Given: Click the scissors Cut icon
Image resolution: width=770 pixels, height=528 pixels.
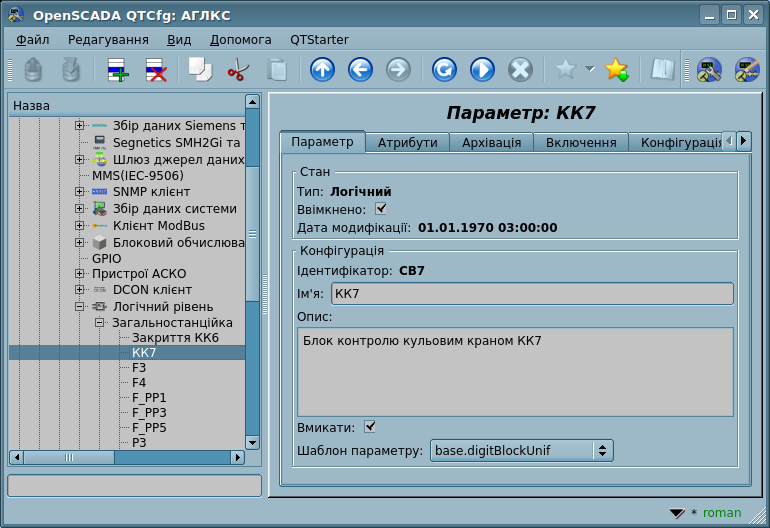Looking at the screenshot, I should (238, 69).
